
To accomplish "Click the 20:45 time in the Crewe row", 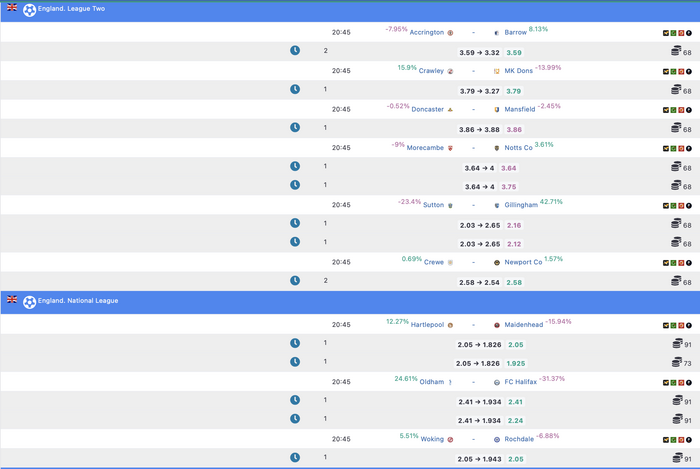I will pyautogui.click(x=341, y=262).
